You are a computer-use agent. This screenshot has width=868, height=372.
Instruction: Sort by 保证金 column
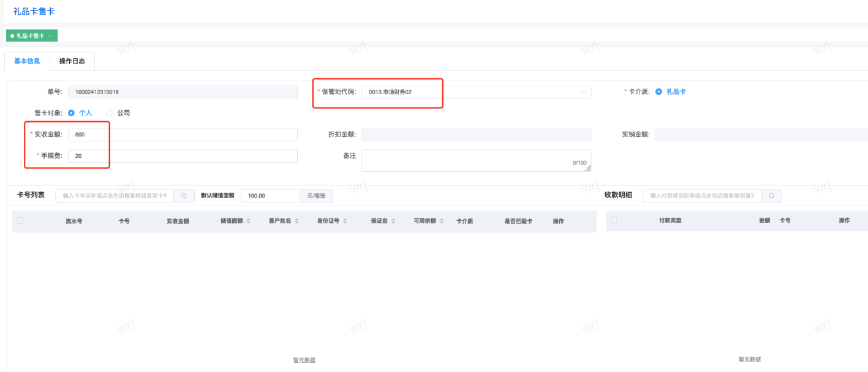393,221
